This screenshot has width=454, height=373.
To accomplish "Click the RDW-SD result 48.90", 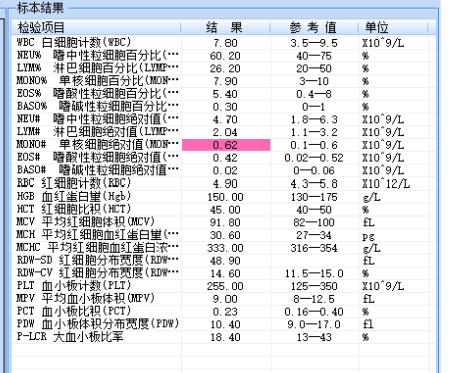I will (x=225, y=261).
